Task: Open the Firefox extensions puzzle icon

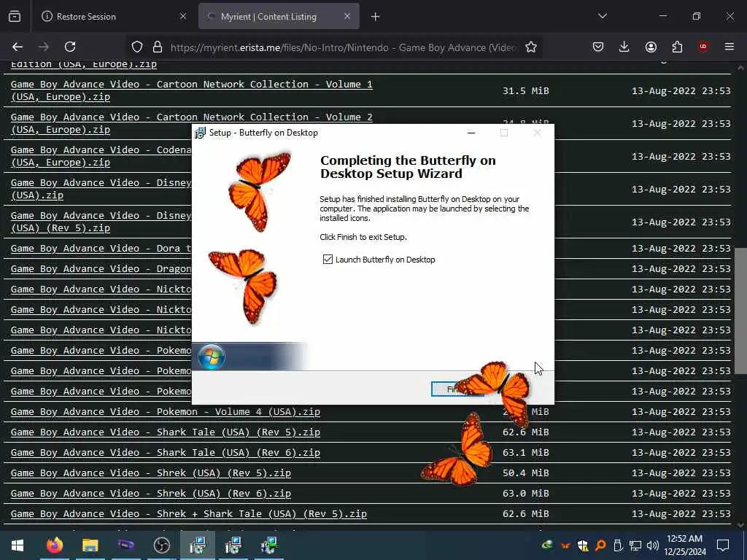Action: [677, 47]
